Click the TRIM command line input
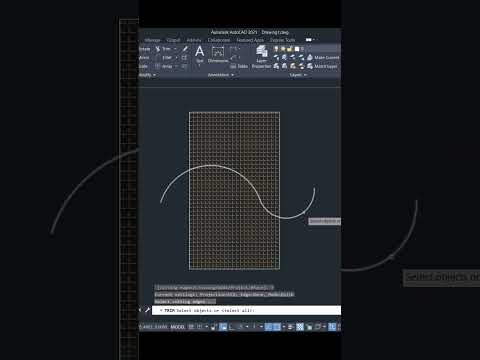Screen dimensions: 480x360 click(246, 310)
